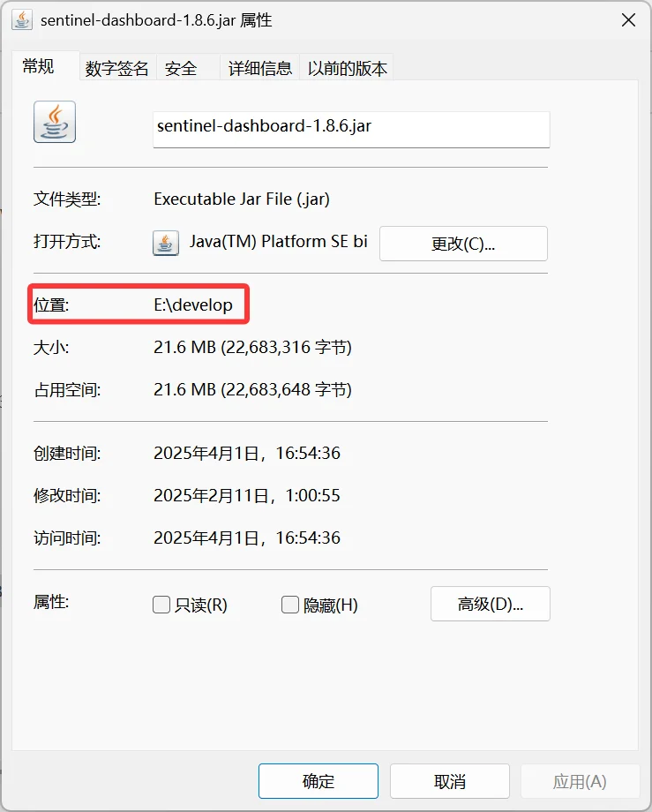Enable the 隐藏(H) checkbox

click(x=289, y=605)
